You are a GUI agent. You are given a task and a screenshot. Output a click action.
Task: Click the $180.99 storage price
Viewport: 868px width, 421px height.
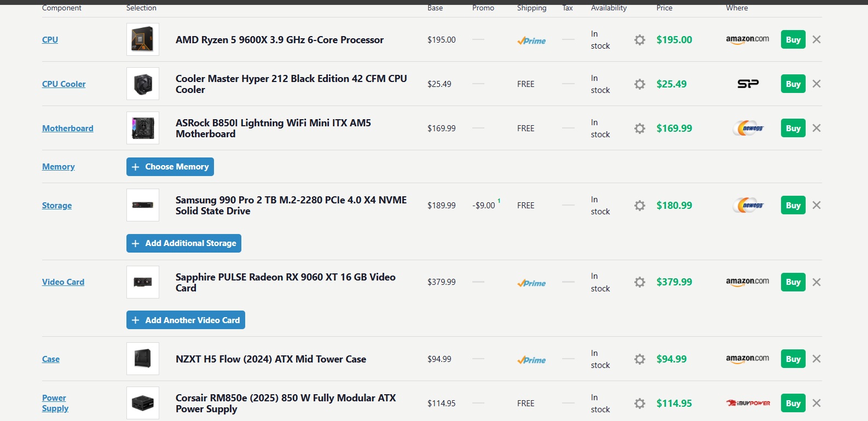pyautogui.click(x=674, y=206)
